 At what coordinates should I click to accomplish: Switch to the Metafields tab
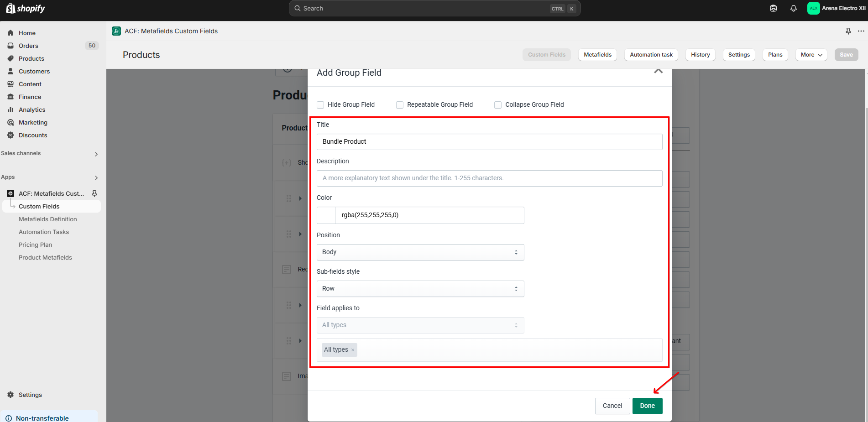[x=597, y=55]
